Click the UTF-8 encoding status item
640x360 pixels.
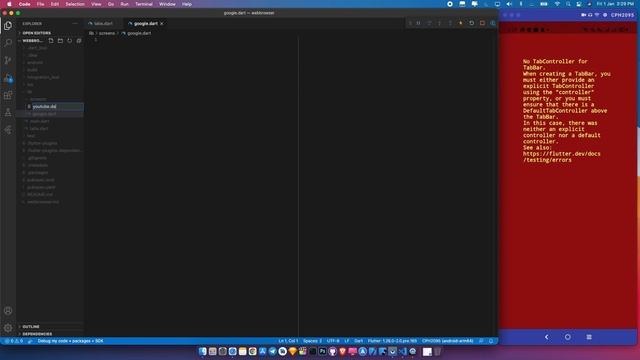click(333, 341)
